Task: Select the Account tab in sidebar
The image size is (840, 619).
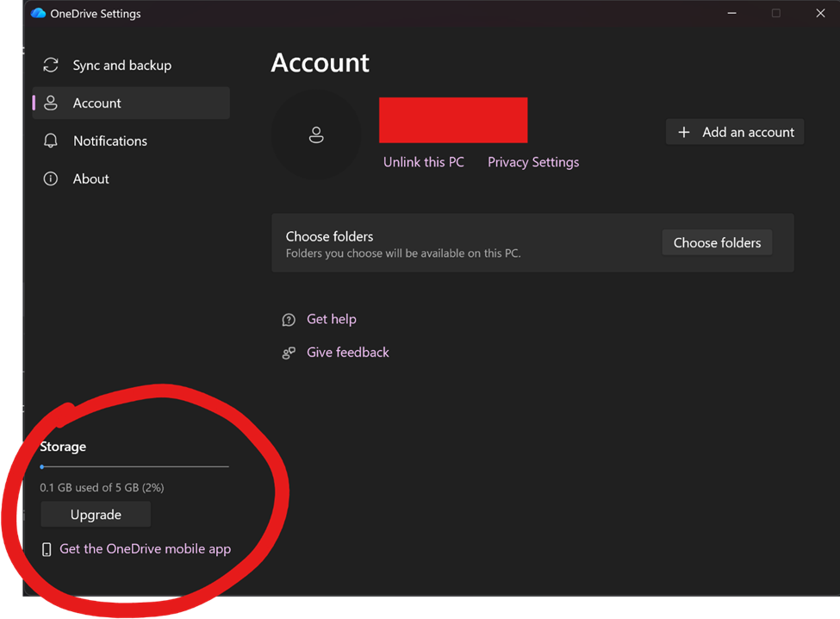Action: 131,103
